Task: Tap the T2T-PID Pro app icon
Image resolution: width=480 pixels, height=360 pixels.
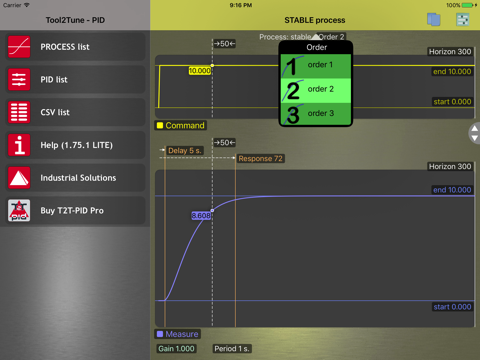Action: [19, 210]
